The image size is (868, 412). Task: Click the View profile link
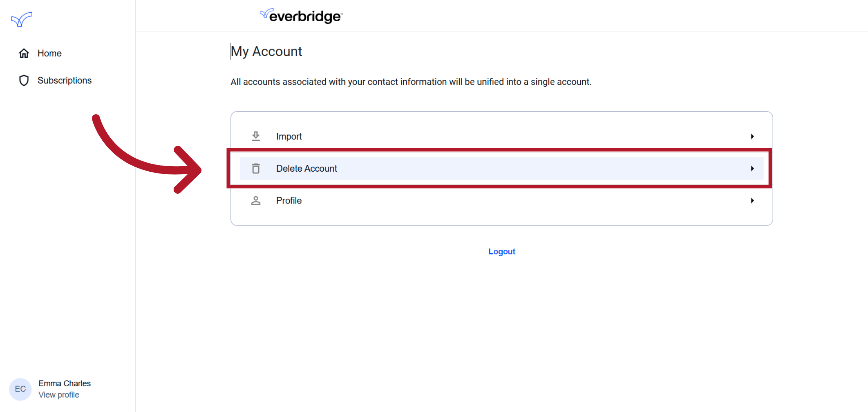pyautogui.click(x=59, y=395)
